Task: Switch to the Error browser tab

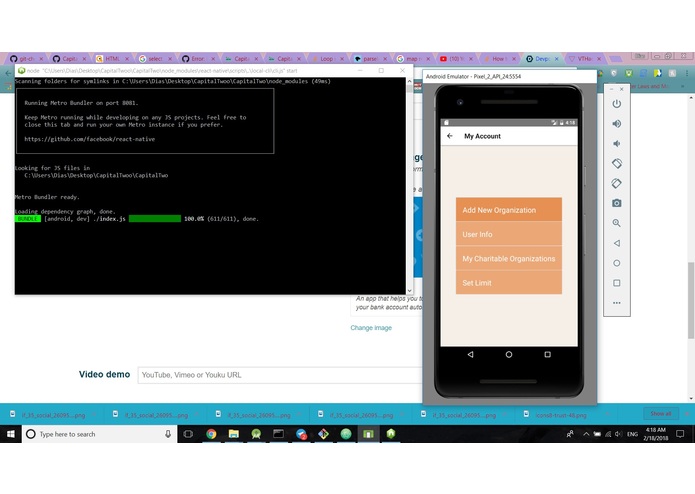Action: click(x=198, y=58)
